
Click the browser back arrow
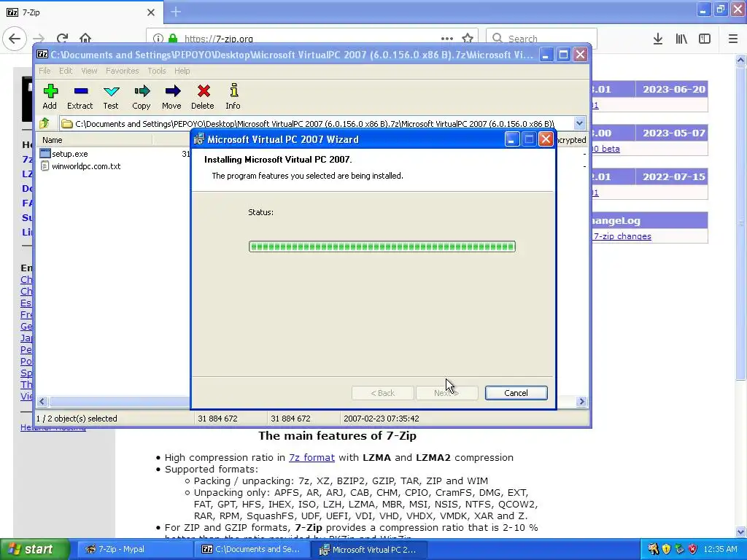click(x=15, y=39)
